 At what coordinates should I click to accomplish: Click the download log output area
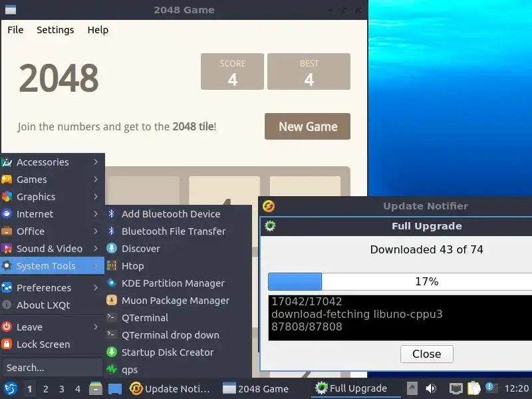point(400,318)
